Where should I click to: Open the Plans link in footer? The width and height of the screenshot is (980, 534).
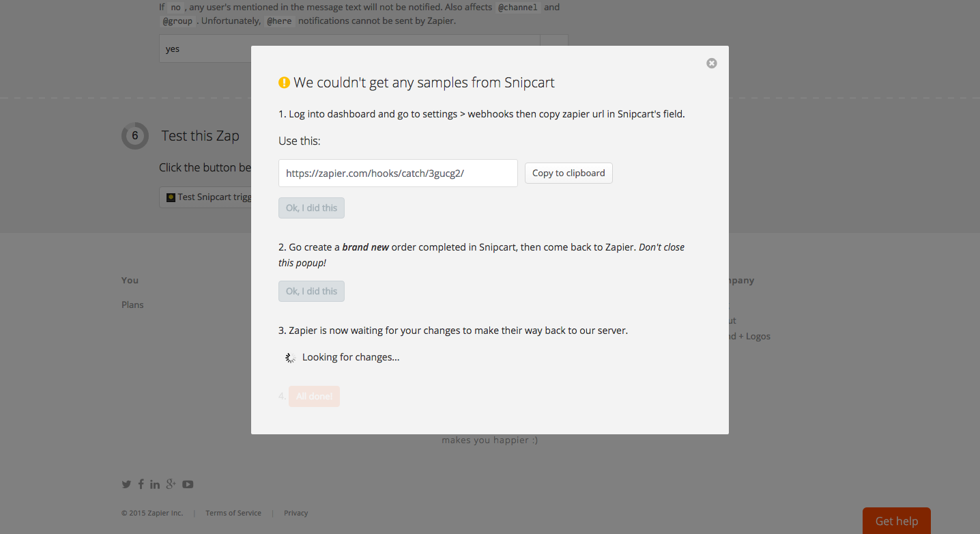click(132, 305)
